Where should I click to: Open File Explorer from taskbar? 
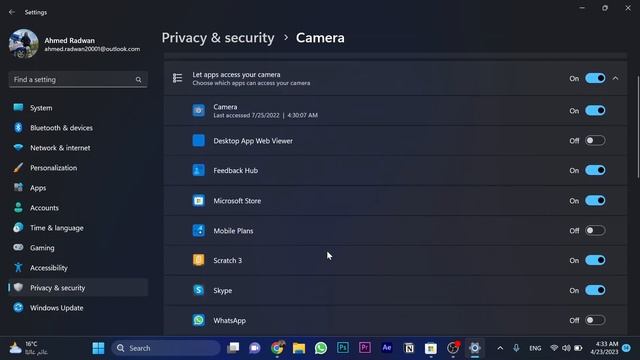pyautogui.click(x=299, y=348)
